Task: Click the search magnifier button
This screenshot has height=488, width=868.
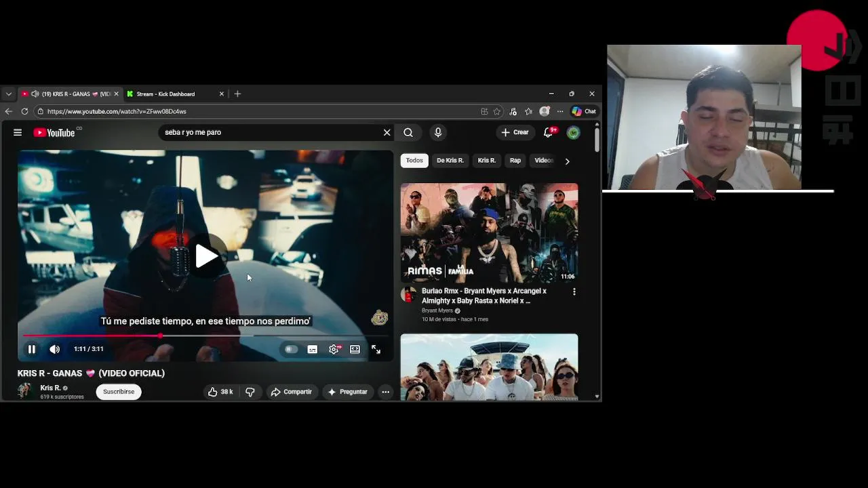Action: click(408, 133)
